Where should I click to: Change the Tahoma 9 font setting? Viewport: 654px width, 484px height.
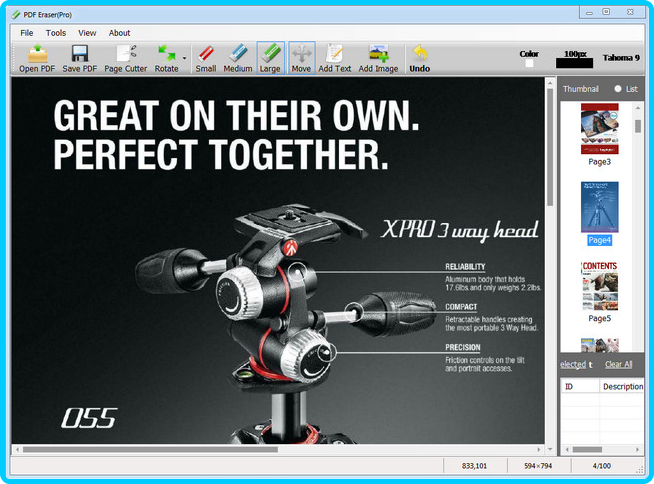(621, 58)
